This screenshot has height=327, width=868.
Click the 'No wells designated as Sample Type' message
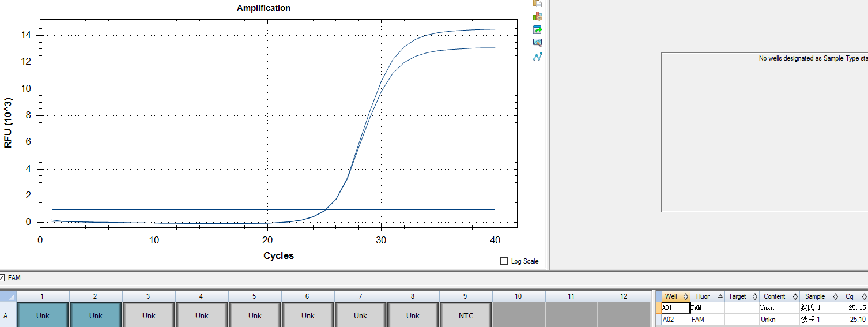[x=813, y=58]
